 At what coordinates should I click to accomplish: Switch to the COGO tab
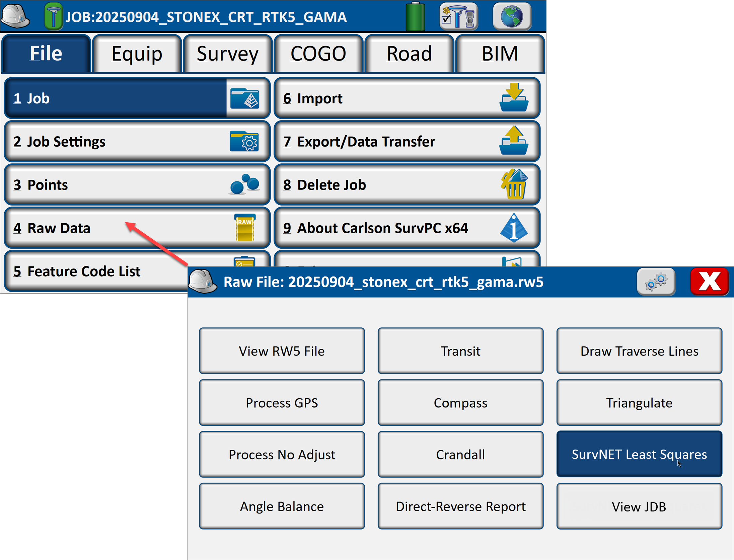318,54
